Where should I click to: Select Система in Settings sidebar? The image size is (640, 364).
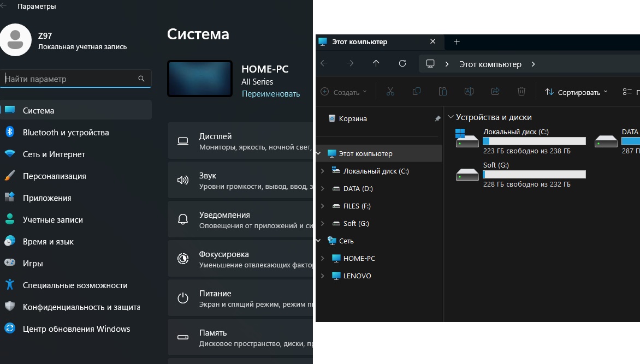tap(76, 110)
